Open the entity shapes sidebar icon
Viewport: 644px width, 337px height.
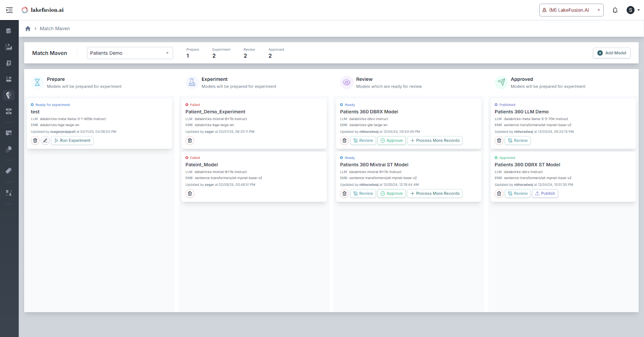tap(8, 79)
